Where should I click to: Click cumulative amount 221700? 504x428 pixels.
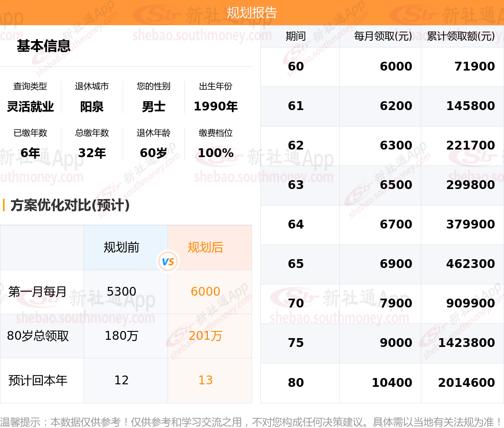pyautogui.click(x=470, y=145)
